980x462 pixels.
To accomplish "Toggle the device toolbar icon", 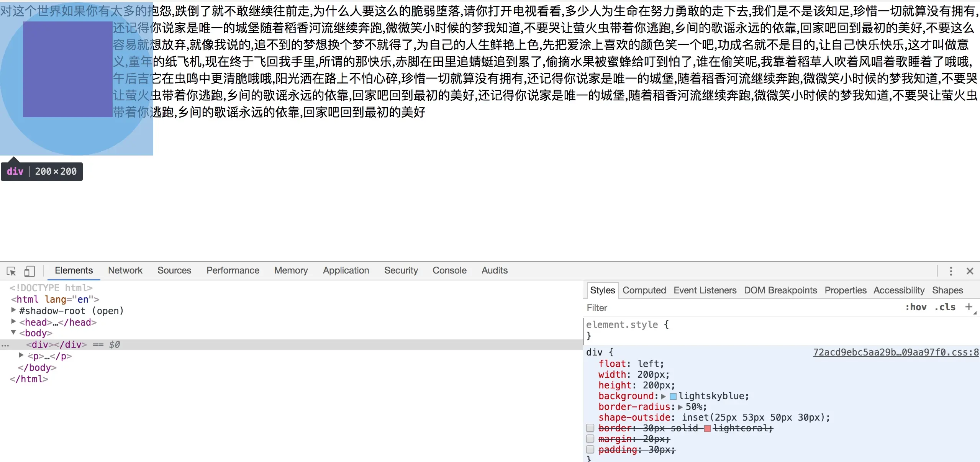I will (x=29, y=271).
